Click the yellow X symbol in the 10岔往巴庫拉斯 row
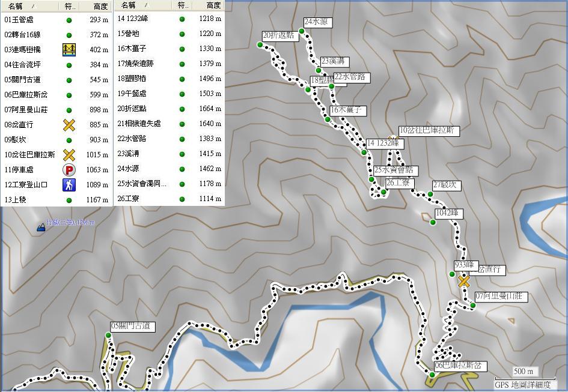 point(69,155)
